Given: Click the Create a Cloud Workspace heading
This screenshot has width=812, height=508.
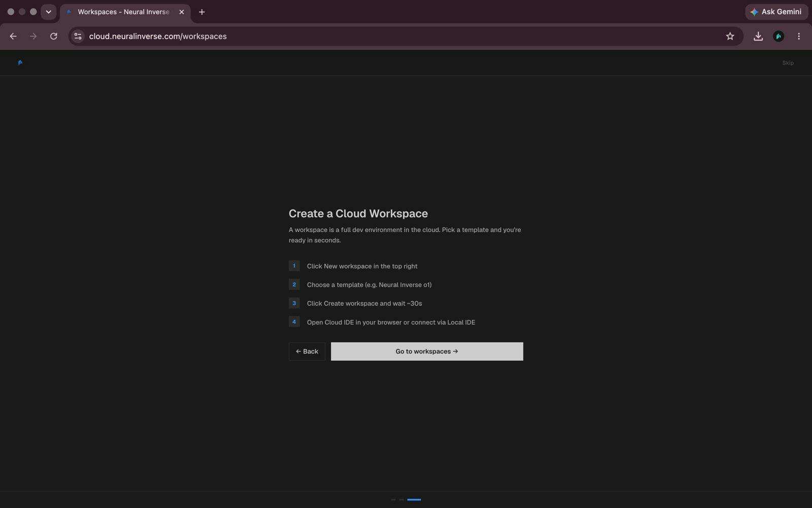Looking at the screenshot, I should tap(358, 213).
